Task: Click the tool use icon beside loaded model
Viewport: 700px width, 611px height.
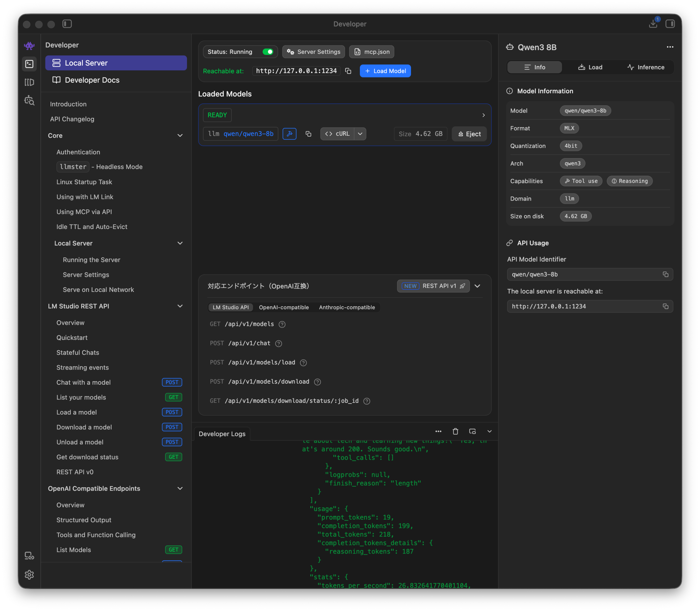Action: [289, 134]
